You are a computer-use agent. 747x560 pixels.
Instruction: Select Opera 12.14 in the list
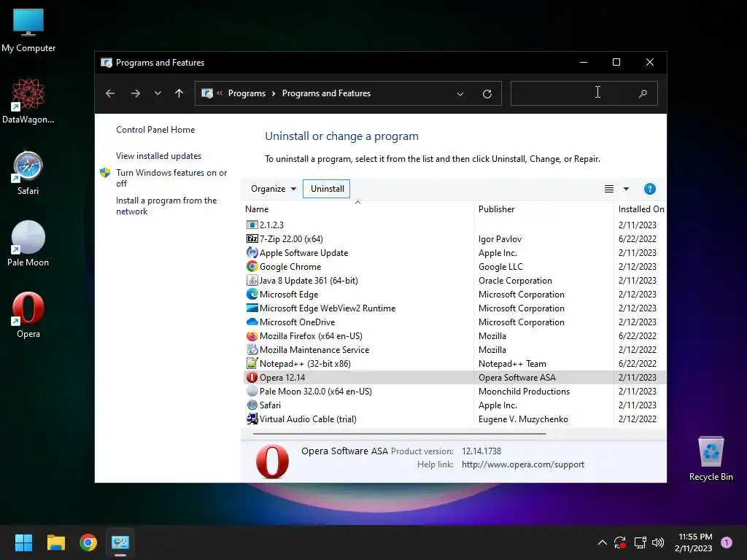pos(455,377)
